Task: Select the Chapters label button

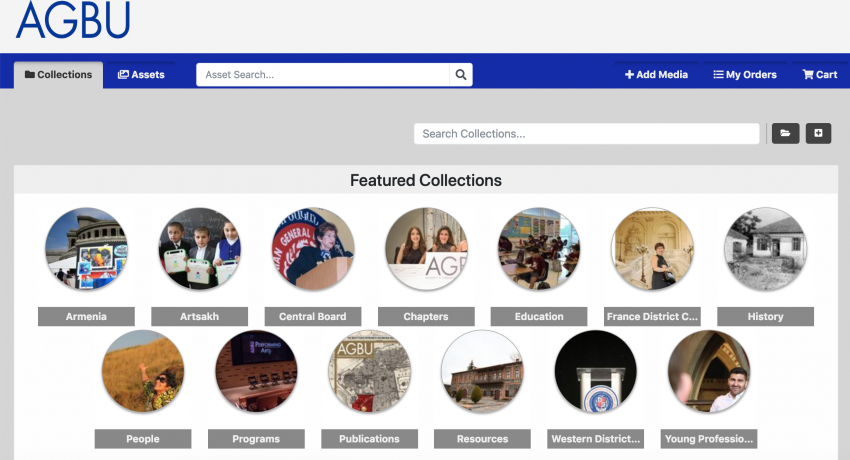Action: click(x=426, y=316)
